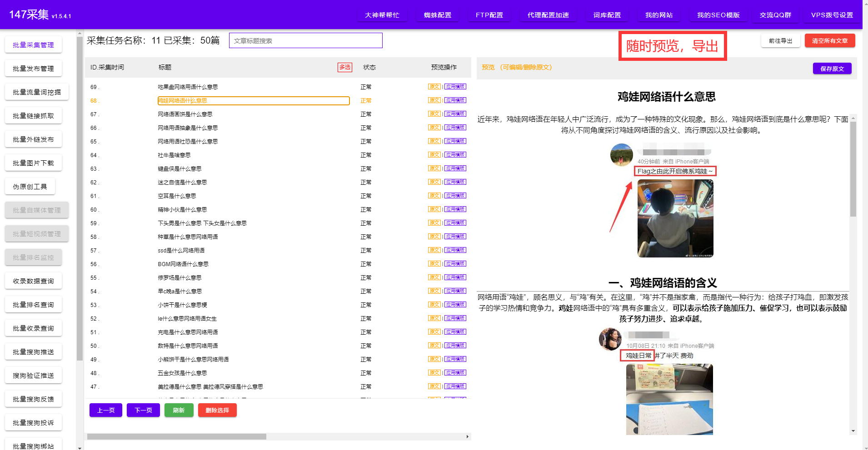Click the 保存原文 button

click(832, 69)
